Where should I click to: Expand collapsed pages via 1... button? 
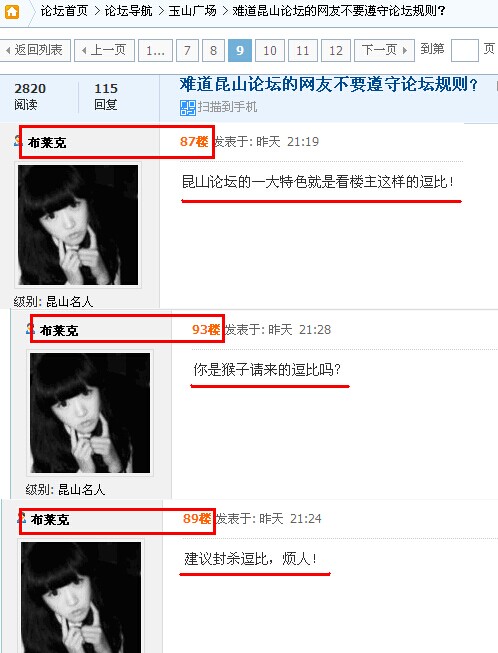tap(155, 50)
